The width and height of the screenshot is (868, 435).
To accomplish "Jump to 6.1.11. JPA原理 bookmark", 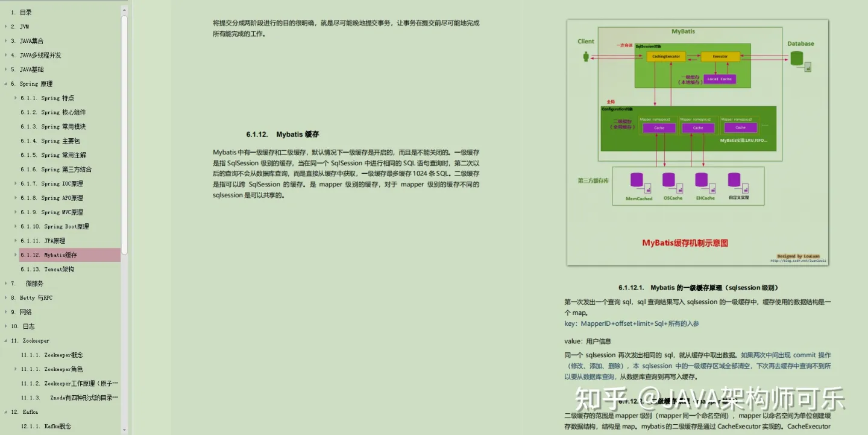I will [43, 241].
